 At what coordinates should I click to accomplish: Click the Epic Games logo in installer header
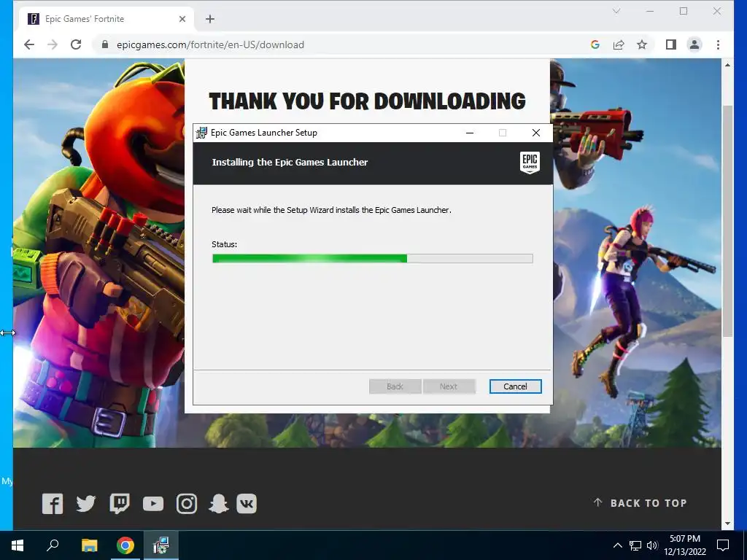[x=530, y=163]
